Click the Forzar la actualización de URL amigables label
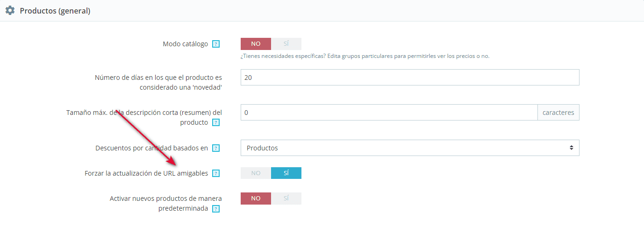The width and height of the screenshot is (644, 227). [146, 173]
